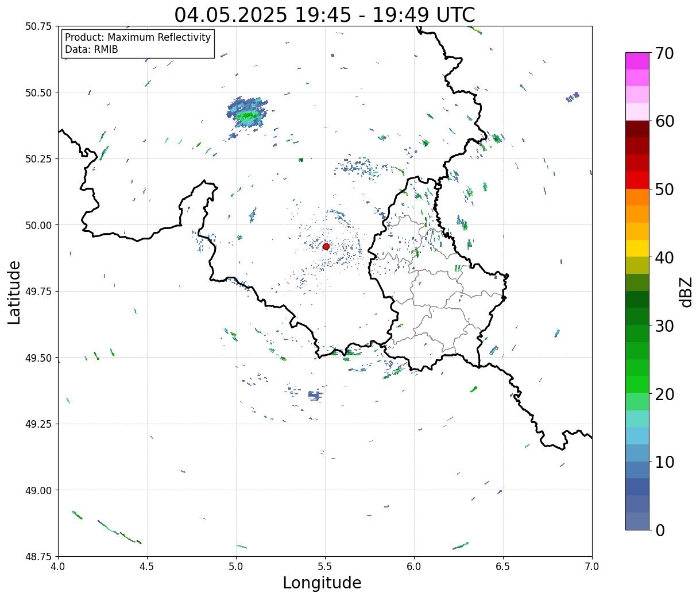Click the latitude tick label 48.75
The image size is (700, 597).
(38, 556)
